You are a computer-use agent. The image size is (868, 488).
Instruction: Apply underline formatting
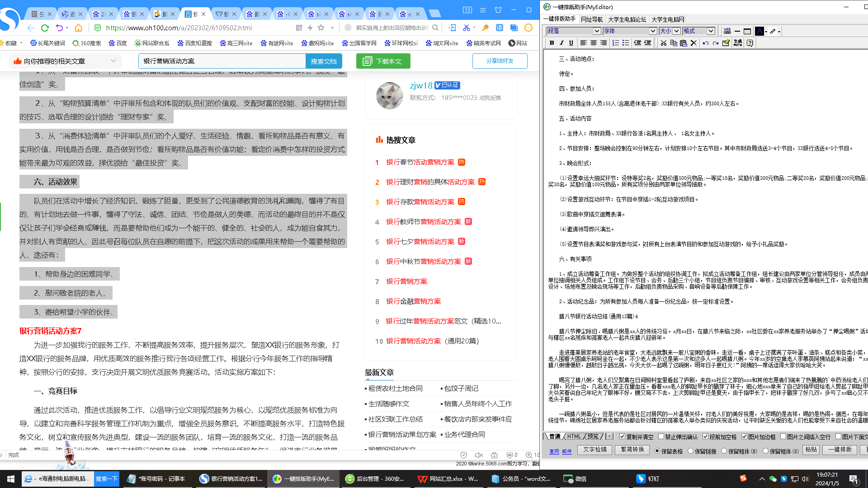click(x=571, y=43)
